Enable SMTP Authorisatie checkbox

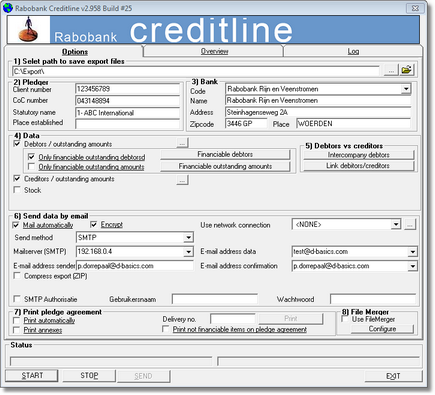click(x=17, y=298)
